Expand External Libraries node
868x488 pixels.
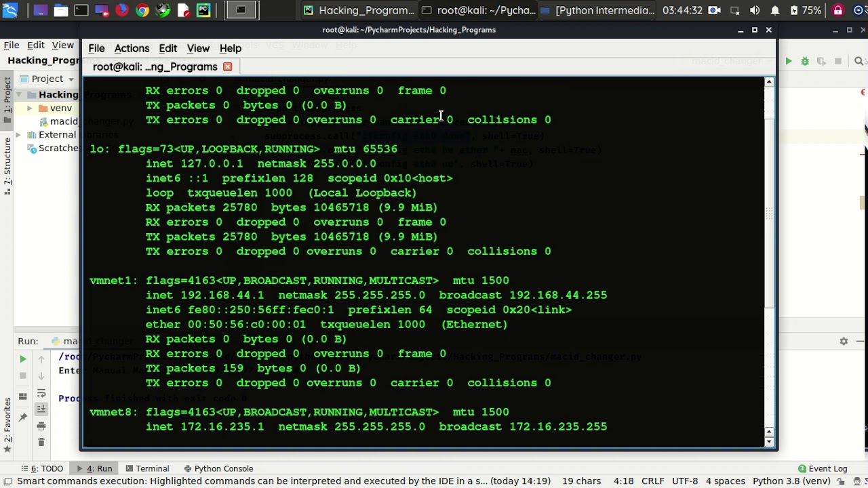click(x=20, y=134)
